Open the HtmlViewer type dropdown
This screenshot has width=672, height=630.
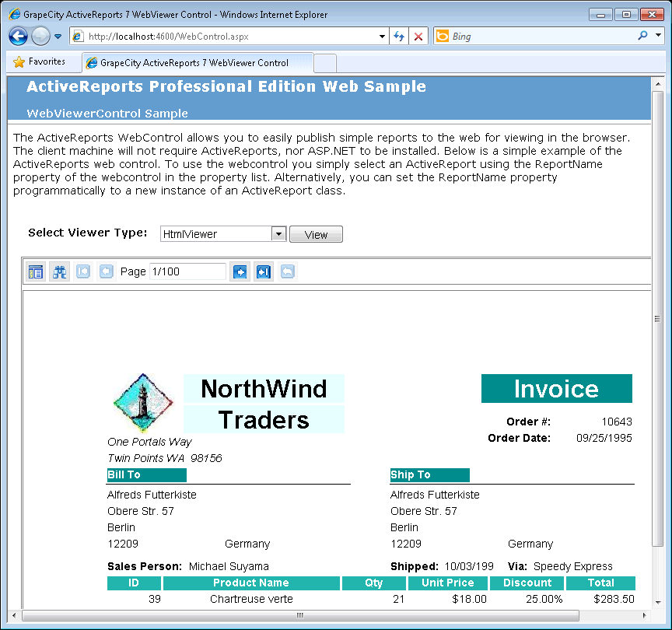click(x=278, y=234)
